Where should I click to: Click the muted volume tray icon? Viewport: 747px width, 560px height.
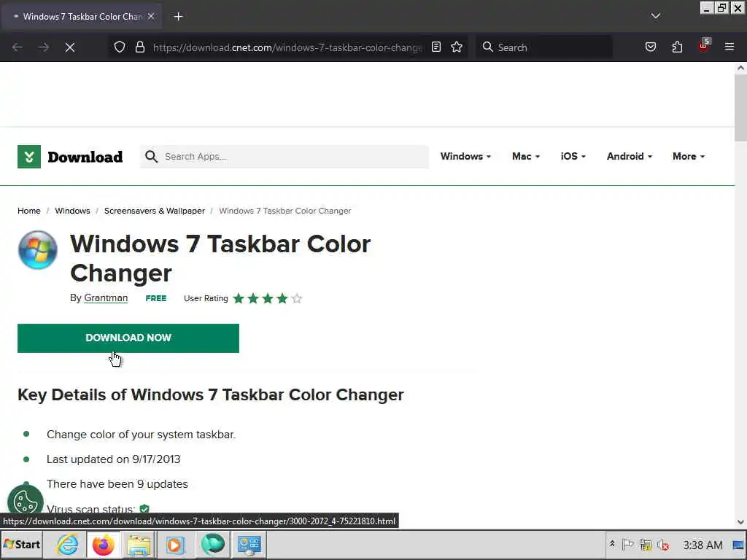(x=662, y=544)
